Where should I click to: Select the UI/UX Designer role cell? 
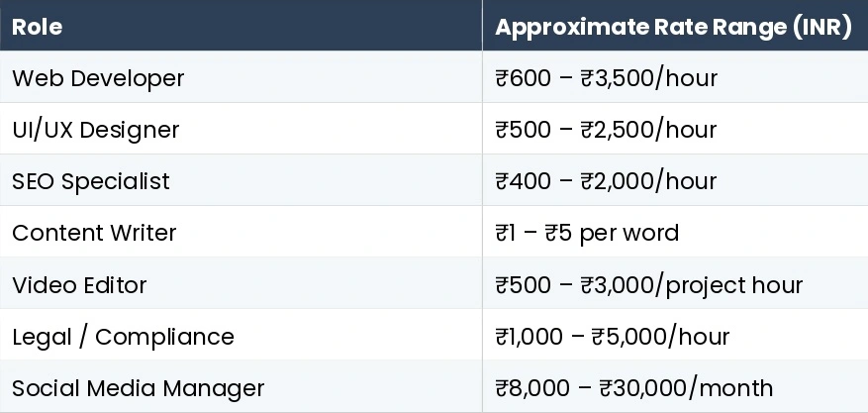coord(95,130)
